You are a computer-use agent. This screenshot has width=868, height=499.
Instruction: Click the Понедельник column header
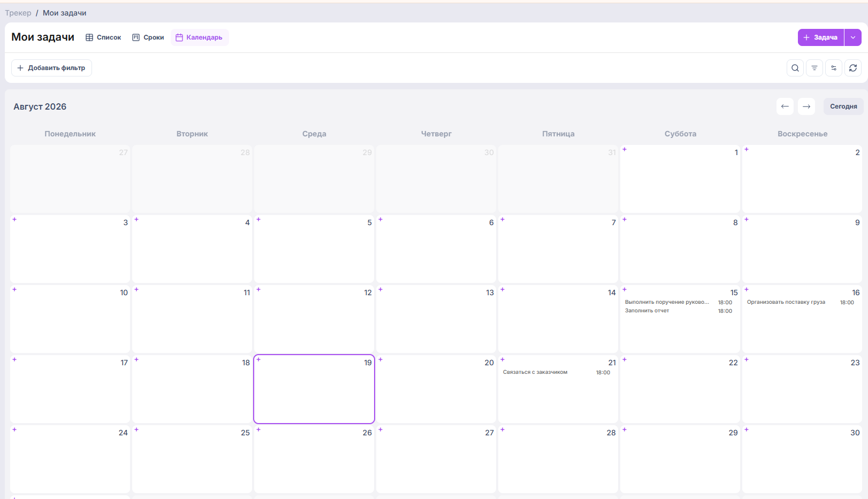(70, 134)
